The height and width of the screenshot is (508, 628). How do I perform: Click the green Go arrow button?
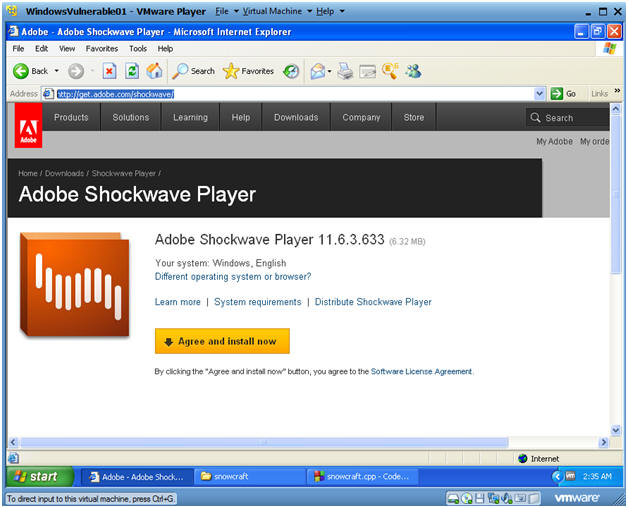point(557,94)
